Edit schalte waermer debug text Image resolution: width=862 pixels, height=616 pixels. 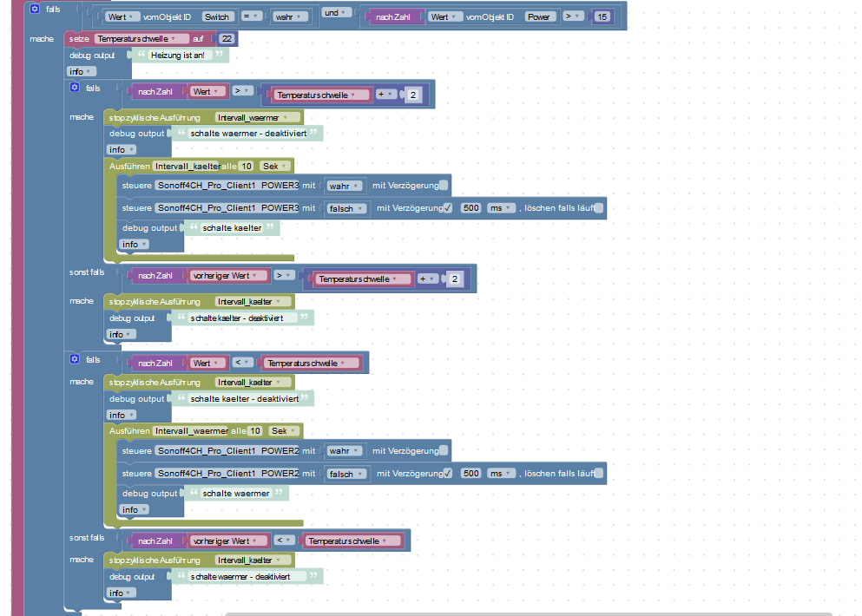[236, 493]
